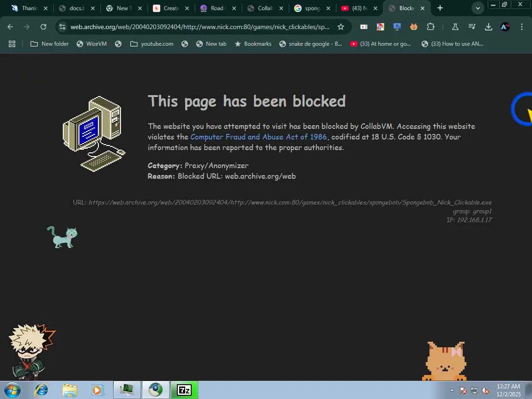This screenshot has height=399, width=532.
Task: Open the green monitor taskbar app
Action: [127, 390]
